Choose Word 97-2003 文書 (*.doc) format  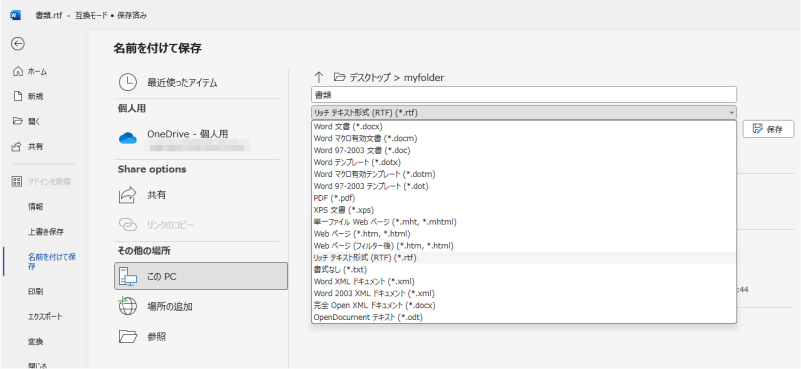tap(524, 150)
